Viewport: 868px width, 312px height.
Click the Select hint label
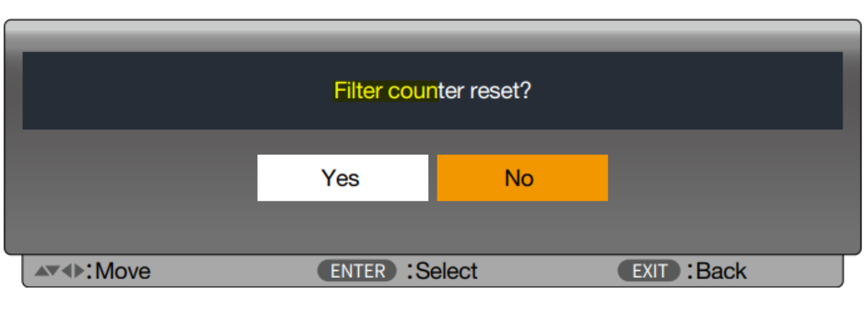pos(447,271)
